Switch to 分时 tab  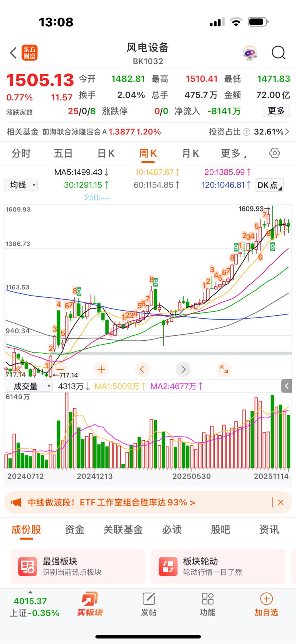point(21,154)
